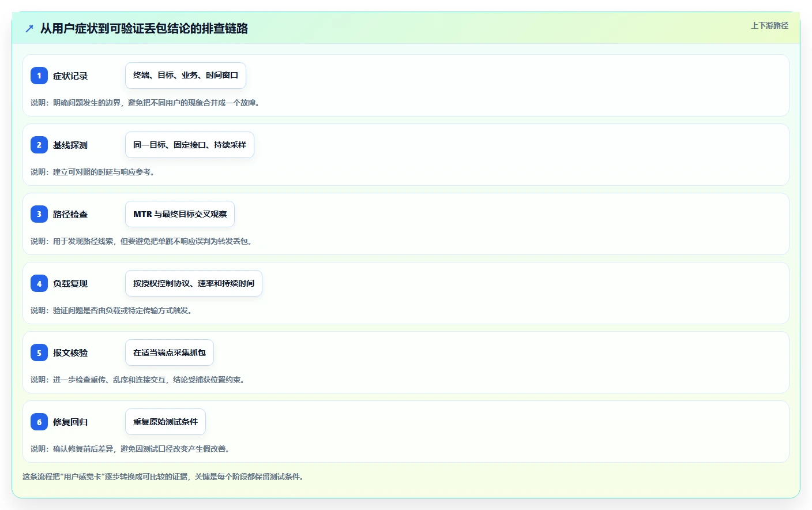The height and width of the screenshot is (510, 812).
Task: Click the note 确认修复前后差异
Action: tap(83, 449)
